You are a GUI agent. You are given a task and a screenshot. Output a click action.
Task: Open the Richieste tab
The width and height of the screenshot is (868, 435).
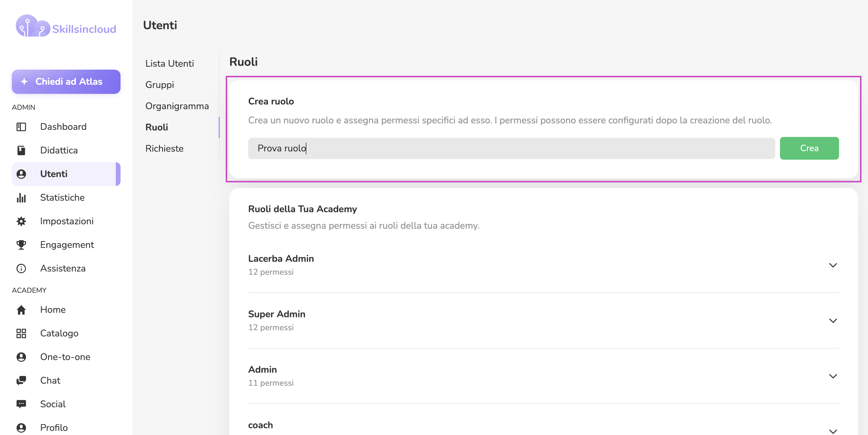click(x=165, y=148)
